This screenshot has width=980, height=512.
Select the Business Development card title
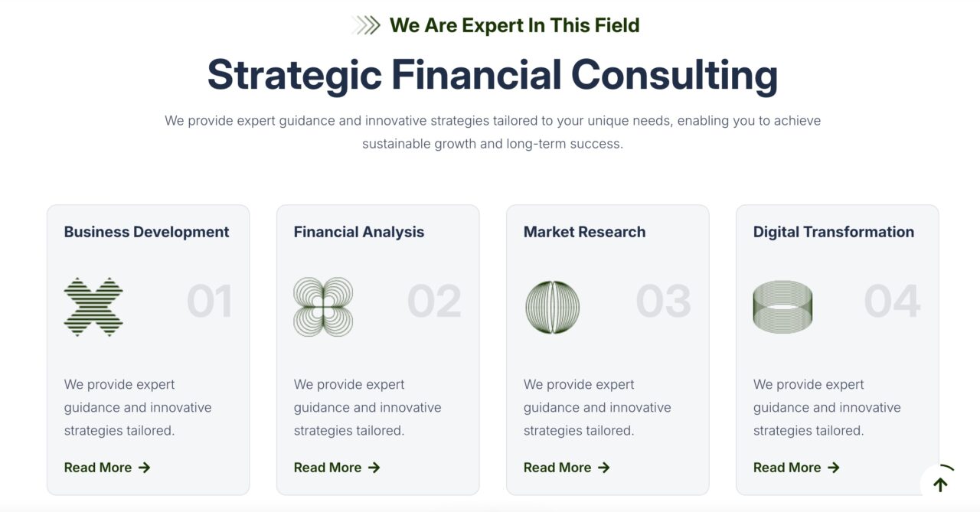[x=146, y=232]
